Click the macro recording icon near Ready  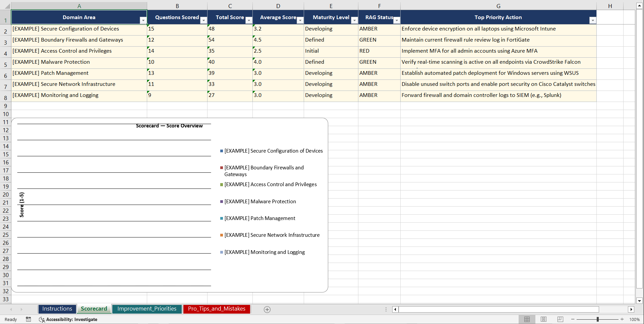coord(28,319)
